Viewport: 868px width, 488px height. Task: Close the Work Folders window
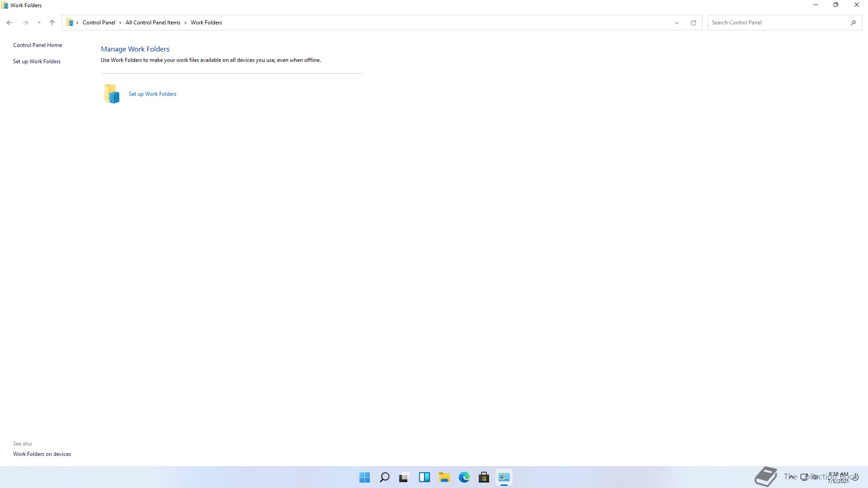click(857, 5)
